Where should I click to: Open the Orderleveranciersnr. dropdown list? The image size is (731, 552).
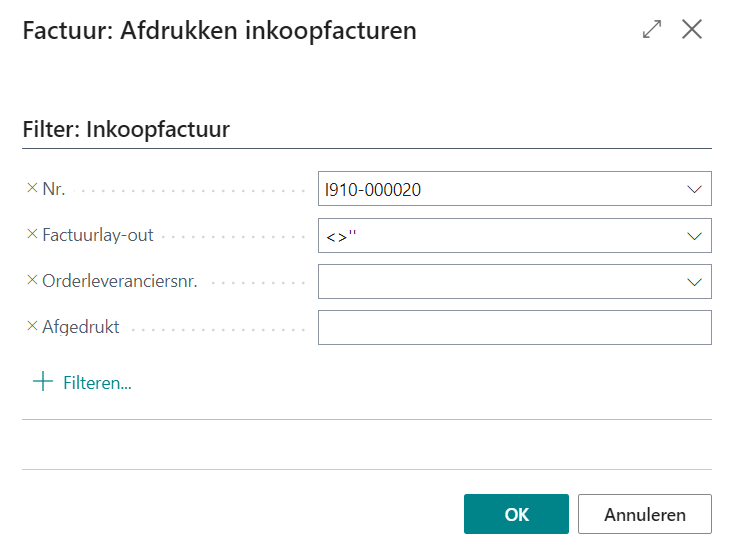pos(694,281)
